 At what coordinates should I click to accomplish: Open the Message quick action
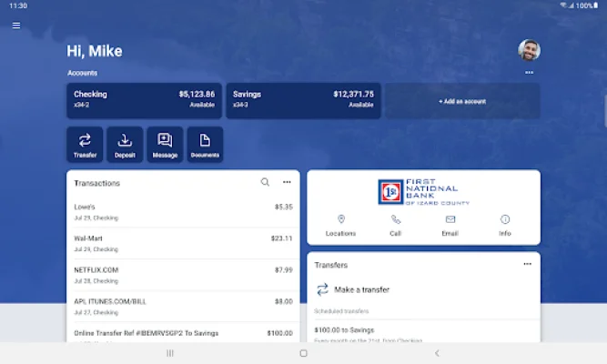(165, 145)
